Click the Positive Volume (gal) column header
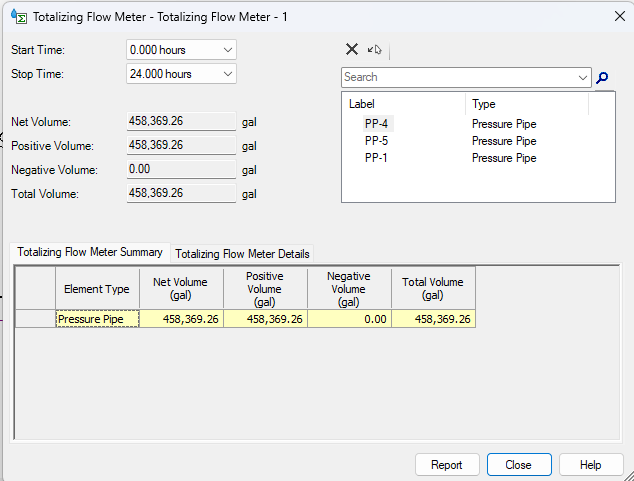The width and height of the screenshot is (634, 481). pos(265,289)
